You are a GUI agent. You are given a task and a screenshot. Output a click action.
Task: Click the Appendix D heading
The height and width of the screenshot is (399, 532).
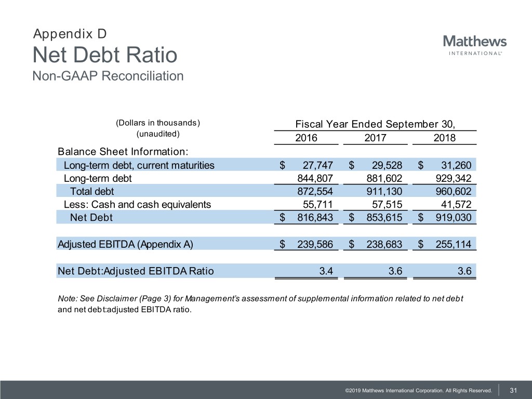70,34
